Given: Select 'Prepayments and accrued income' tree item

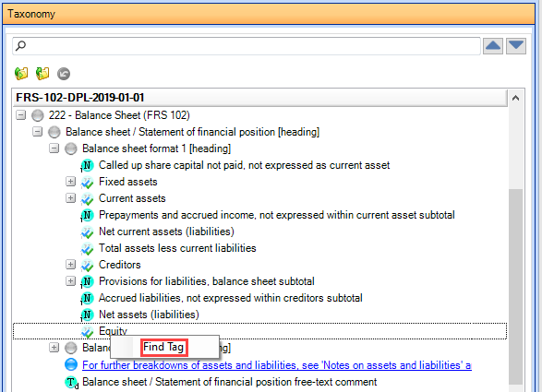Looking at the screenshot, I should [276, 215].
